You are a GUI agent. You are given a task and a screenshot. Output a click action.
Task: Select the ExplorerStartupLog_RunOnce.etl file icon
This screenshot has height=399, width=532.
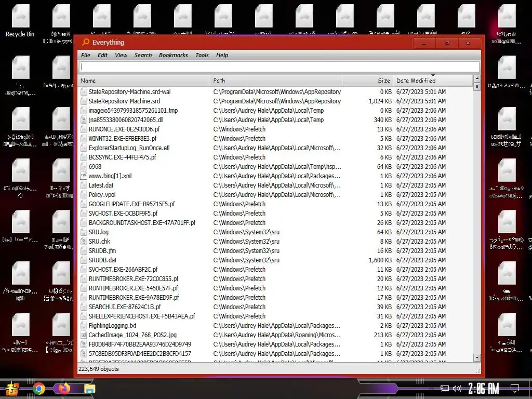(x=84, y=148)
